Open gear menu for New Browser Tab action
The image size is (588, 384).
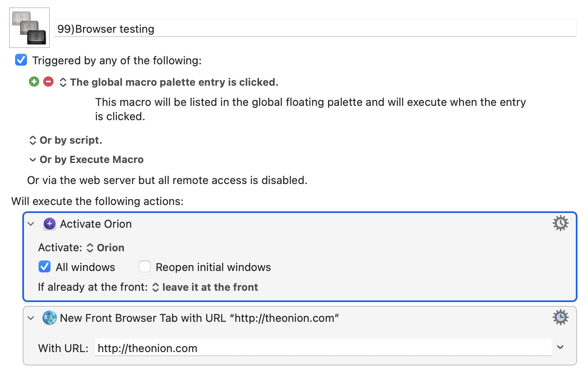[560, 318]
